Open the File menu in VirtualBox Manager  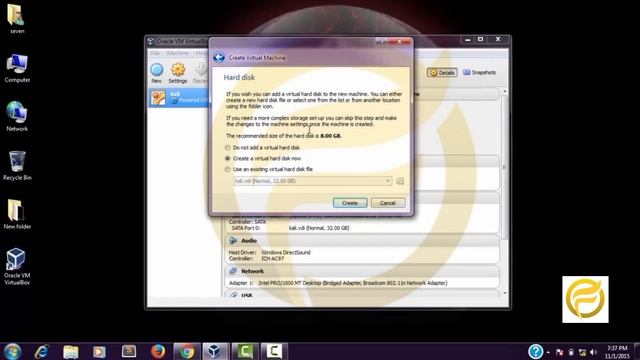coord(155,53)
